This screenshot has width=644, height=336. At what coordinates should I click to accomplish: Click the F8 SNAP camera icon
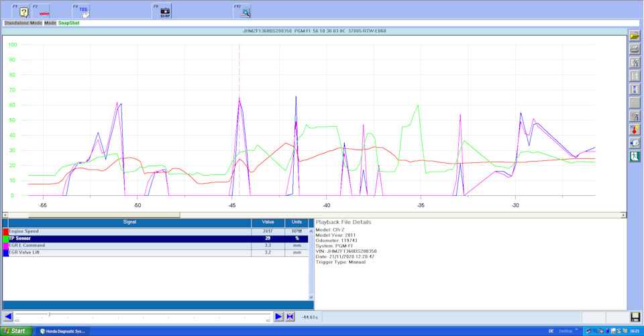click(162, 11)
